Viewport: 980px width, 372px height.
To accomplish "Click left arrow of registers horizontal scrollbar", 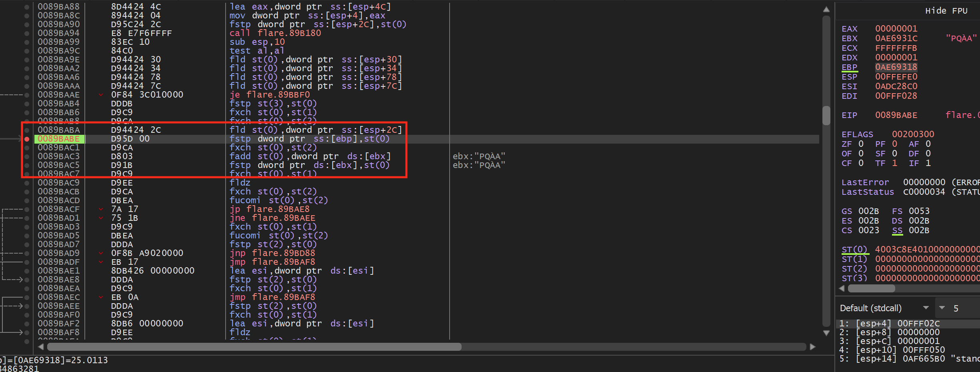I will point(842,288).
